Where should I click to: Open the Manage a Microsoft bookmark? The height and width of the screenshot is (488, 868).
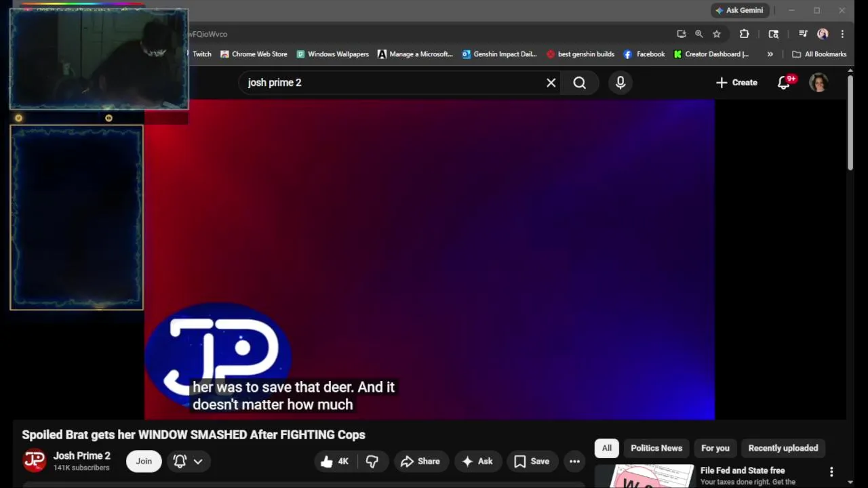point(415,54)
